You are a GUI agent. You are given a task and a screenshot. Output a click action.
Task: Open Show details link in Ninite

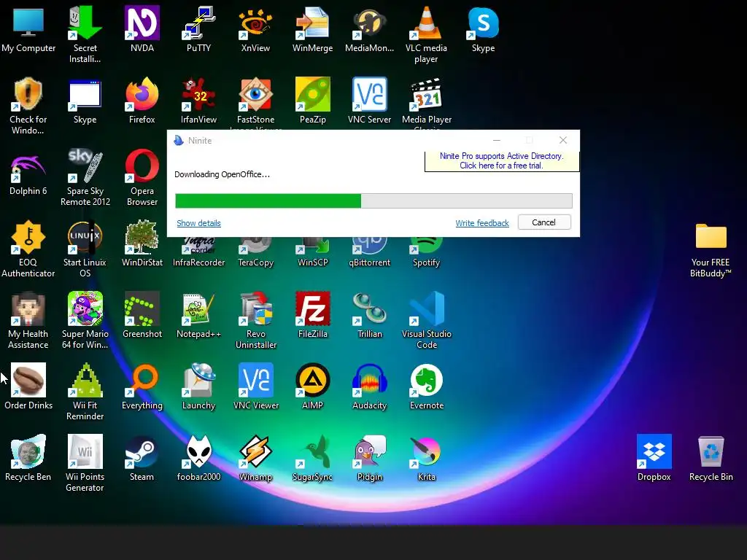pos(198,223)
